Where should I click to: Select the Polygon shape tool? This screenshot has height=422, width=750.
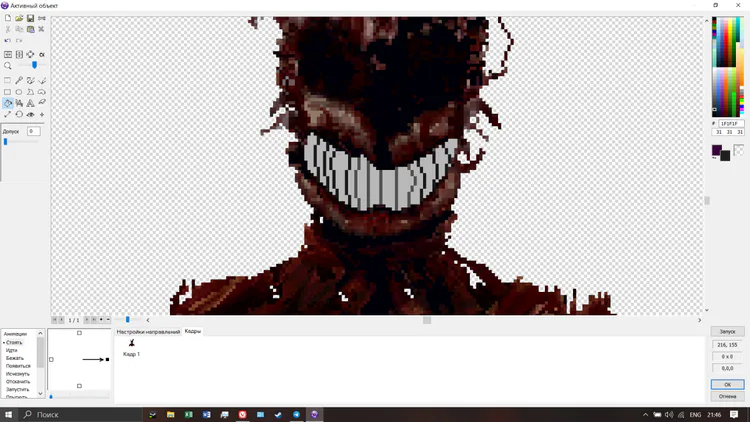(30, 92)
